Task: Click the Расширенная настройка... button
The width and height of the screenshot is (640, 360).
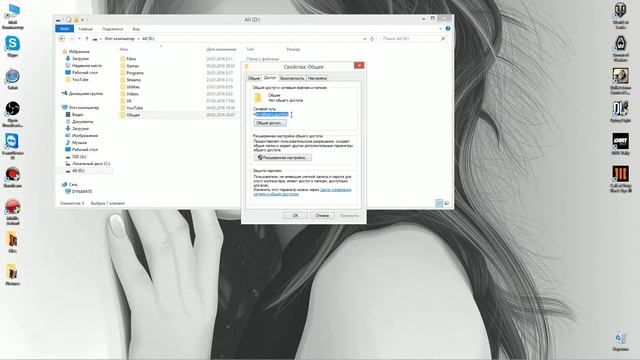Action: 282,158
